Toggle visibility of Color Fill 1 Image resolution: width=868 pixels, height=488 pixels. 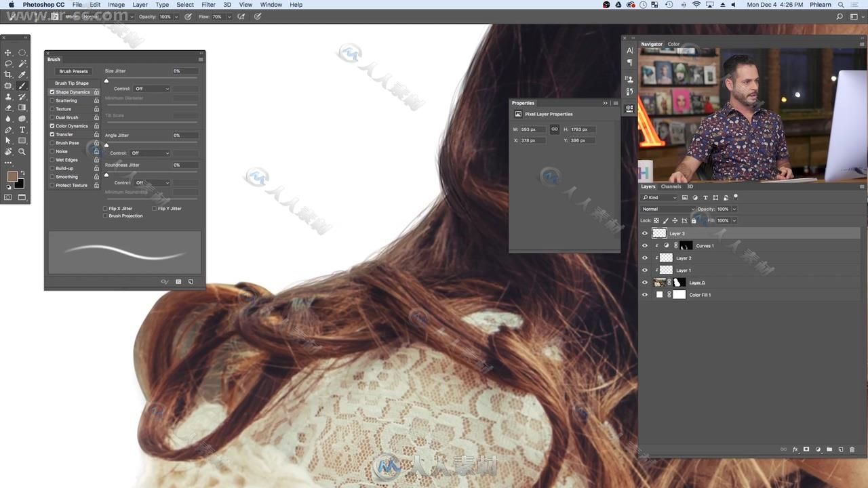coord(645,295)
